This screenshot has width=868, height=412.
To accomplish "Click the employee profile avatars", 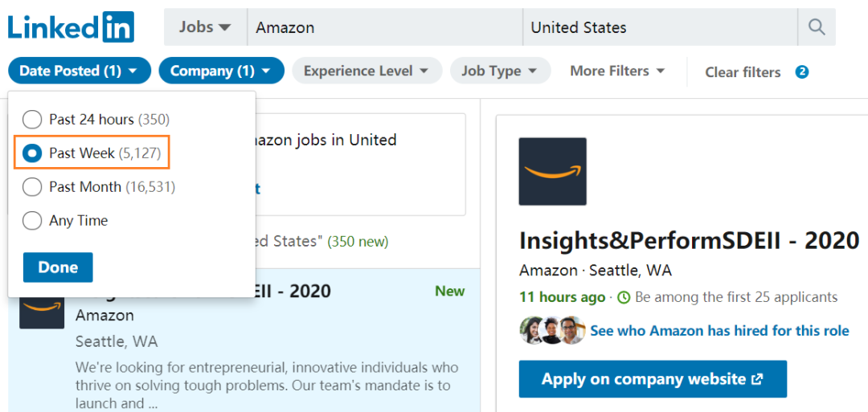I will click(552, 330).
